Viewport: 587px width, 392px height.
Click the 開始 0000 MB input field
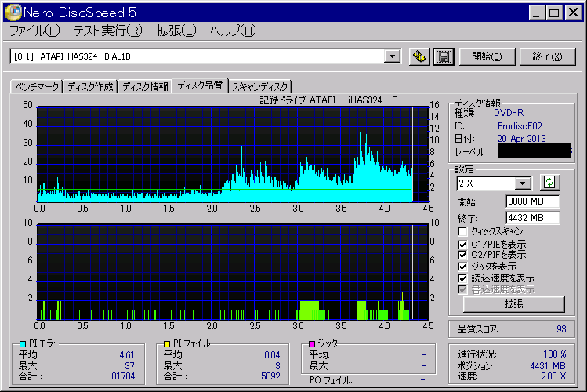[x=533, y=201]
